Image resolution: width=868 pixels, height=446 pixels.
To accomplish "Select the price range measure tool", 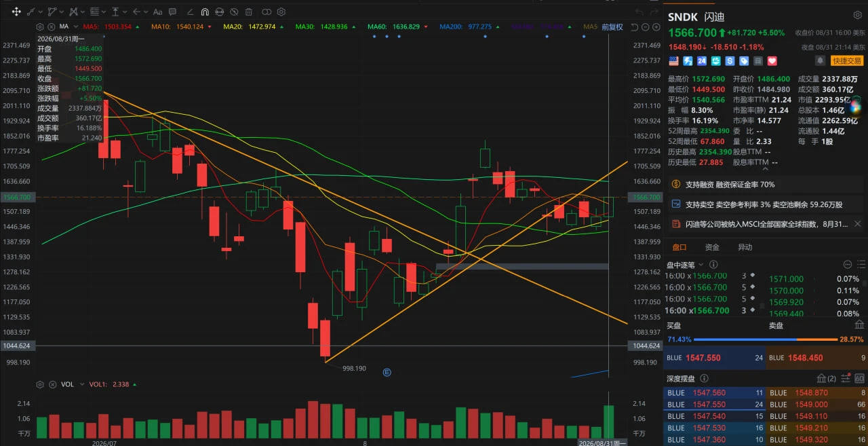I will [115, 12].
